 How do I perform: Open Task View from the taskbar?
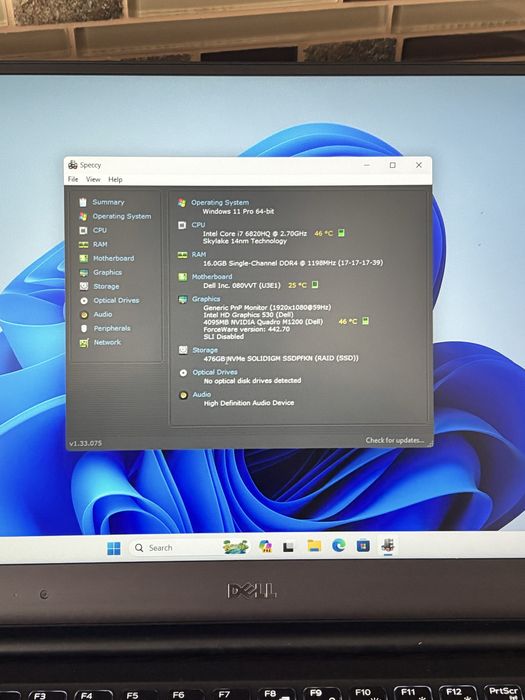(x=288, y=546)
